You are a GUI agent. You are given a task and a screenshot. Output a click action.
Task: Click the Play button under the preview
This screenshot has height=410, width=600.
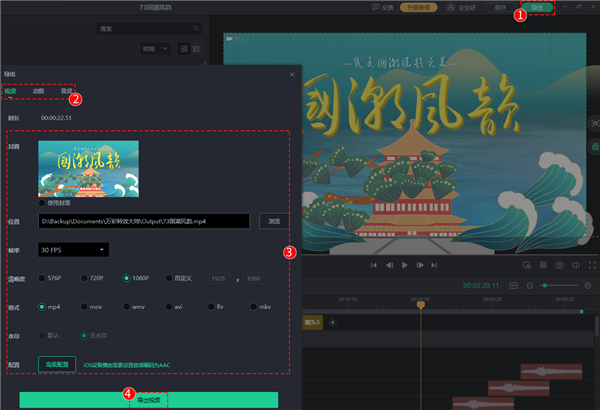(404, 265)
